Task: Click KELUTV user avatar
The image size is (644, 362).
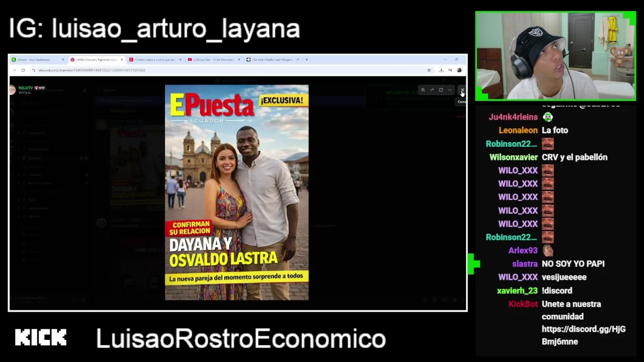Action: [x=13, y=90]
